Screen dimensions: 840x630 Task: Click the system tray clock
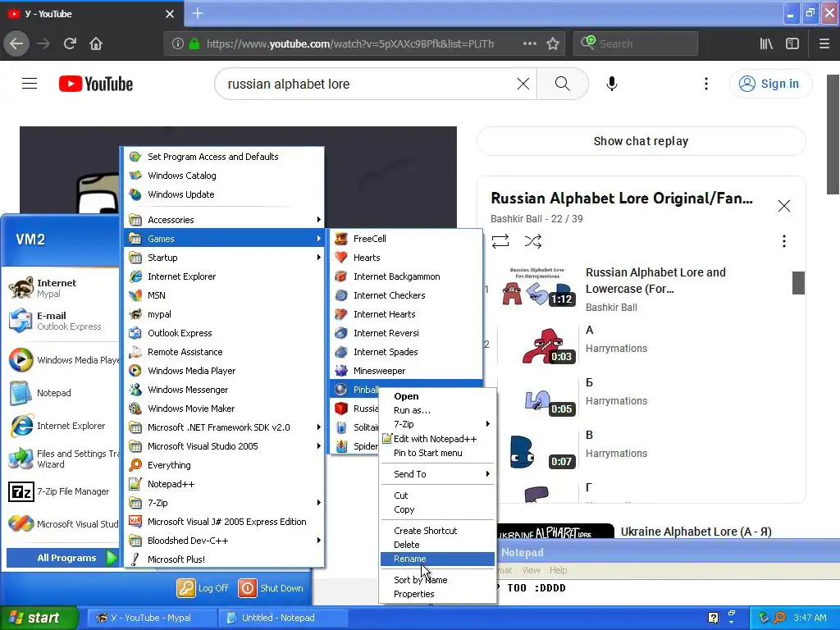[x=810, y=618]
